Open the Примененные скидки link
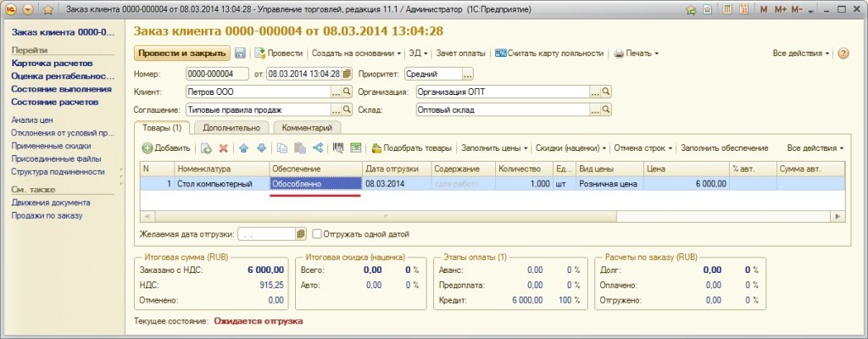The height and width of the screenshot is (339, 868). pyautogui.click(x=51, y=146)
